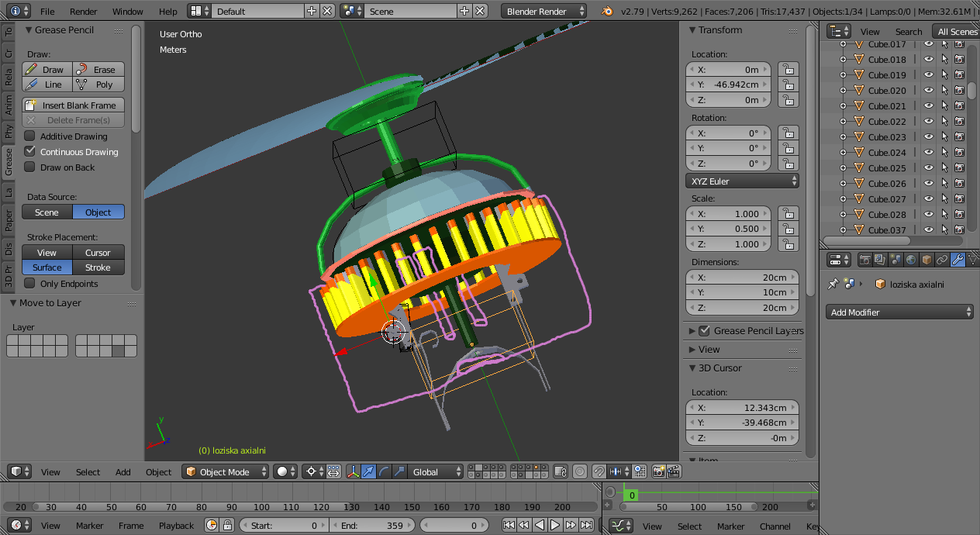Set stroke placement to Cursor

coord(98,253)
